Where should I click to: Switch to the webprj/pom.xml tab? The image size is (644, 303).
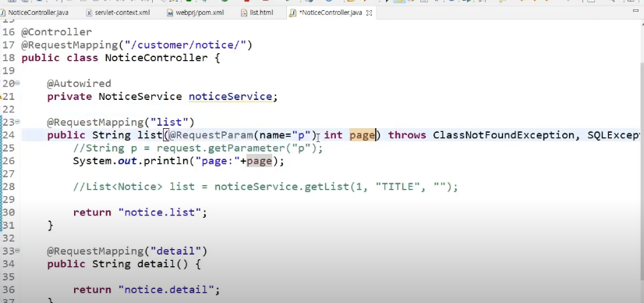[200, 12]
